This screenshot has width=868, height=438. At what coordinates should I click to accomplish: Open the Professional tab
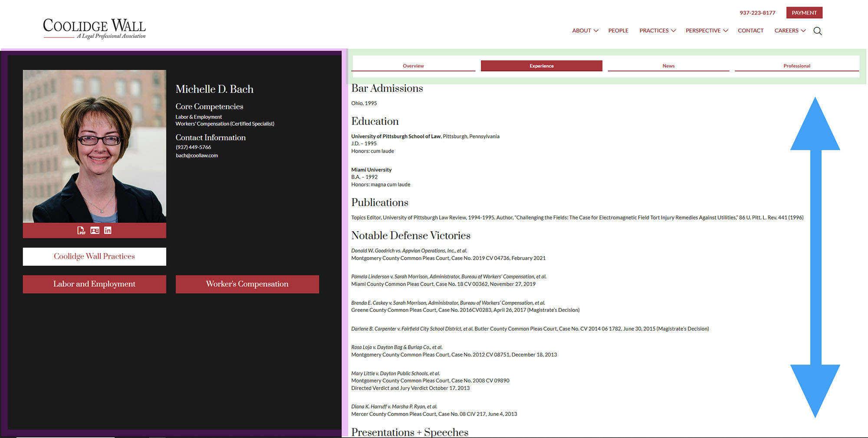[796, 66]
